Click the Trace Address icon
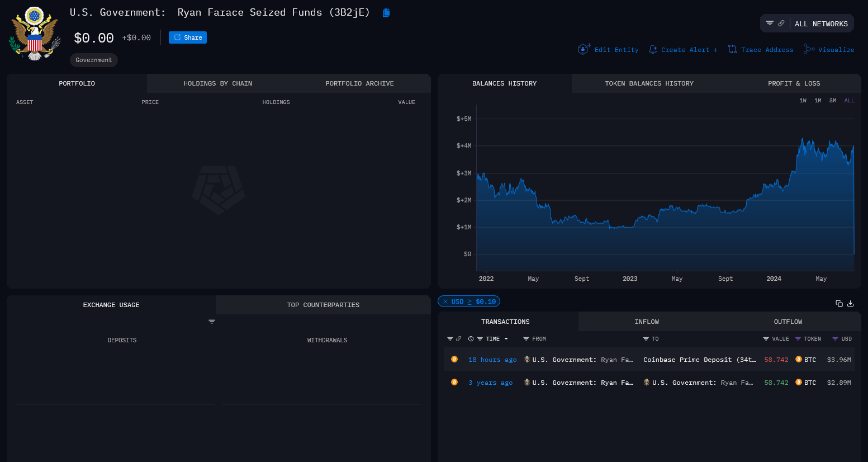 pos(732,50)
